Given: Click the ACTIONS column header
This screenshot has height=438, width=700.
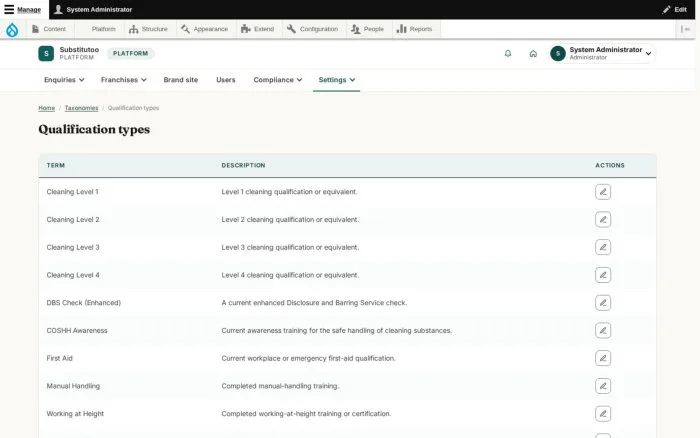Looking at the screenshot, I should (x=610, y=165).
